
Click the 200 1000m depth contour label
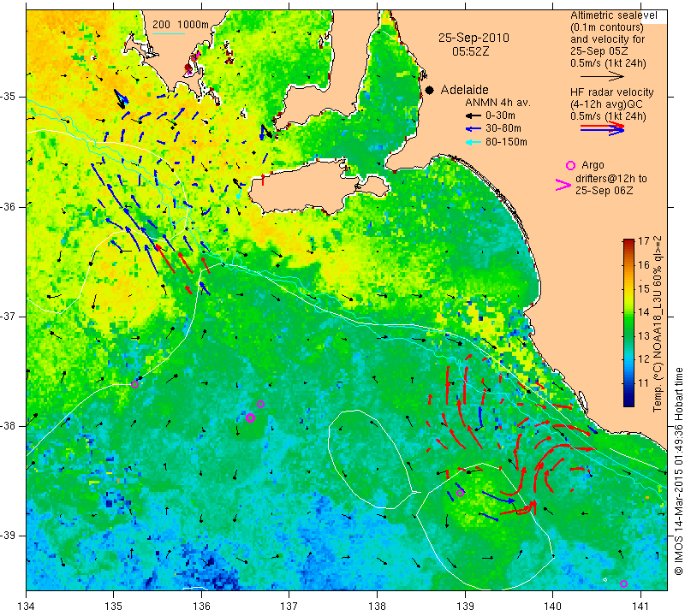pos(181,25)
